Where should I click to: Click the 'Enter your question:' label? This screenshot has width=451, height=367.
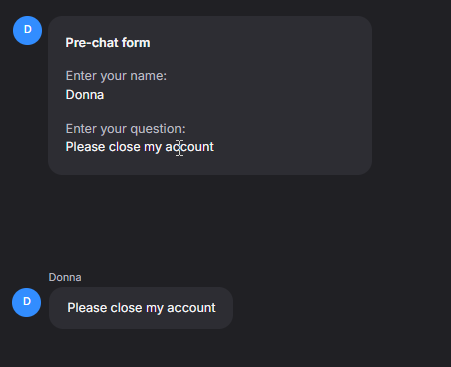[125, 129]
